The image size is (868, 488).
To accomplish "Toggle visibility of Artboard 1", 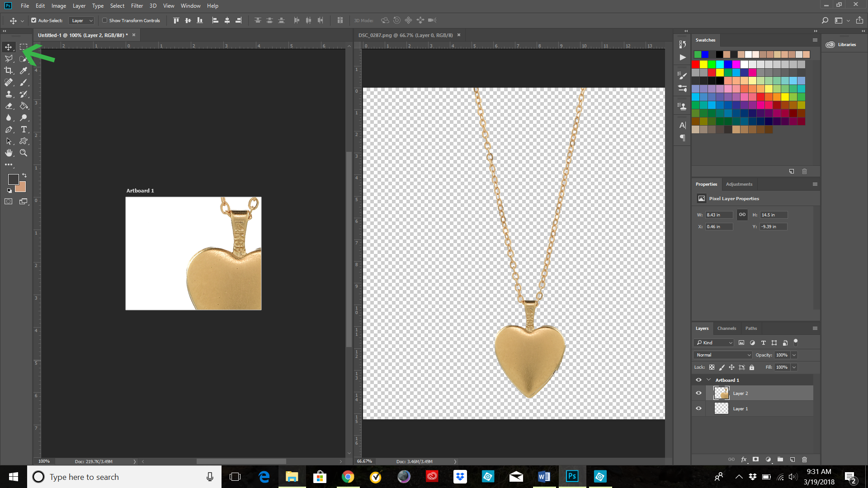I will click(x=698, y=380).
